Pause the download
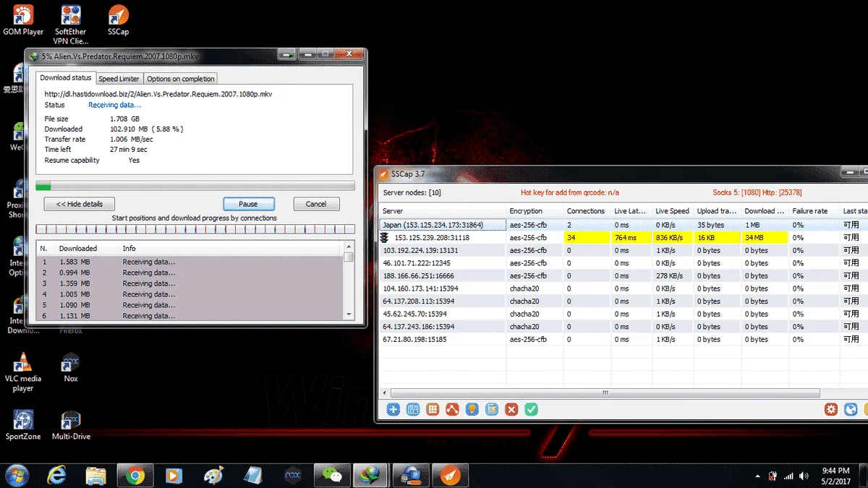 pyautogui.click(x=249, y=204)
